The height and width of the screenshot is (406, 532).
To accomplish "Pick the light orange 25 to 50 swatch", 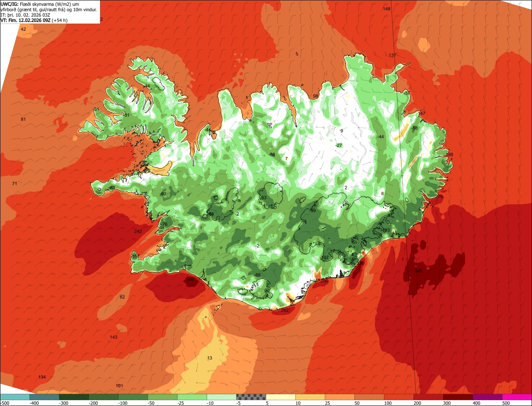I will (x=340, y=397).
